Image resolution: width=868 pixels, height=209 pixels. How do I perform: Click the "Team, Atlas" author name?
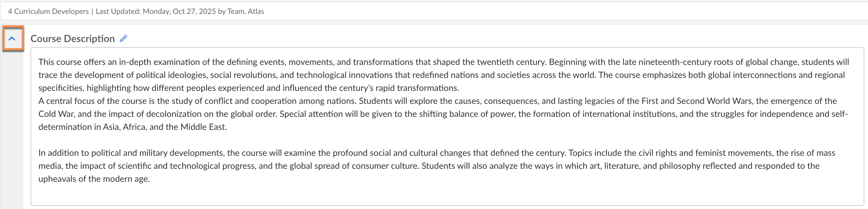pyautogui.click(x=246, y=11)
